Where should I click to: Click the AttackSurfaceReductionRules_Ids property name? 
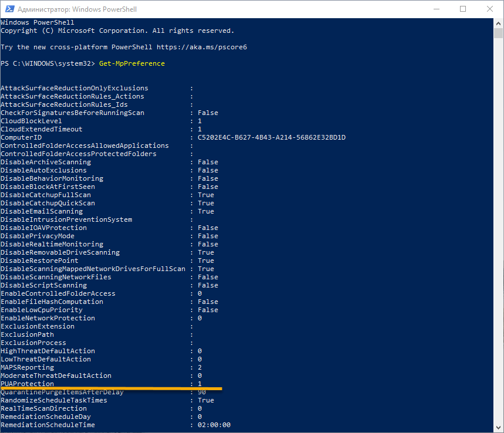click(x=65, y=105)
